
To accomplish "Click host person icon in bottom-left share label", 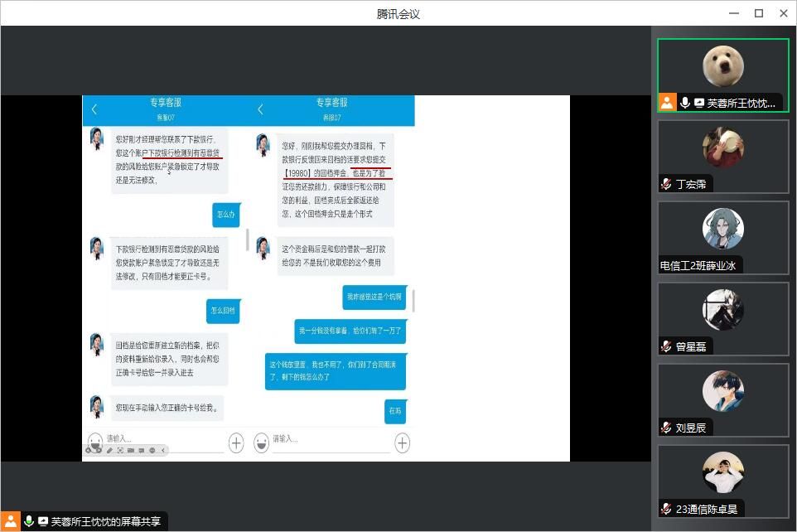I will [x=10, y=521].
